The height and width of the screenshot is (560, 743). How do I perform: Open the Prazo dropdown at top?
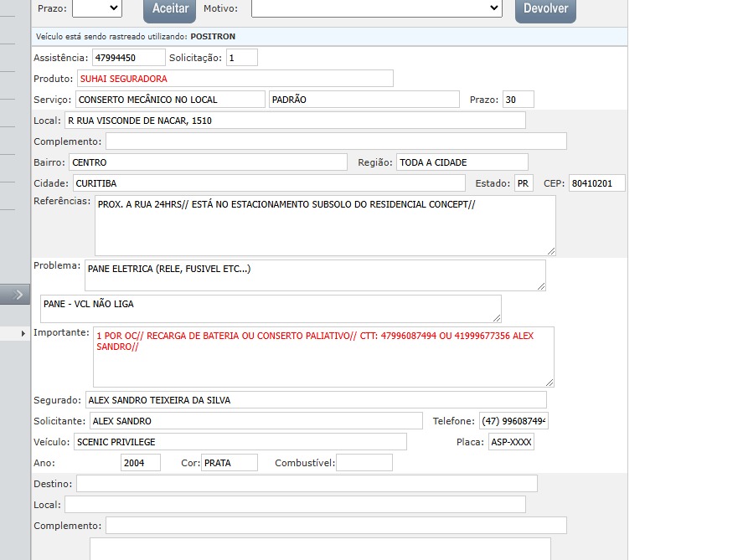point(96,8)
